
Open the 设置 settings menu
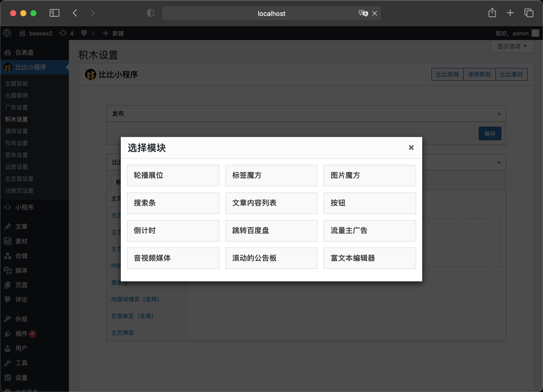pyautogui.click(x=34, y=378)
